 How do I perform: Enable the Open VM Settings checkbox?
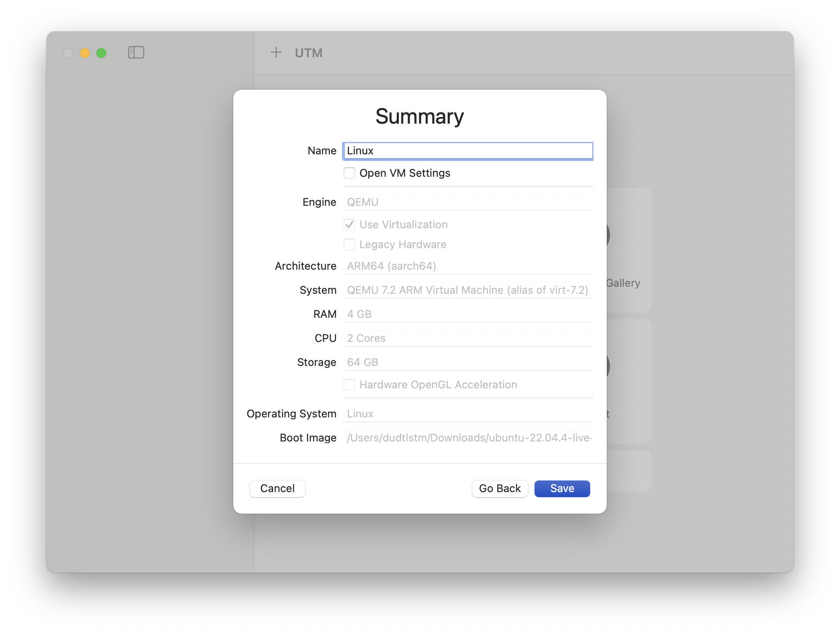[x=349, y=173]
